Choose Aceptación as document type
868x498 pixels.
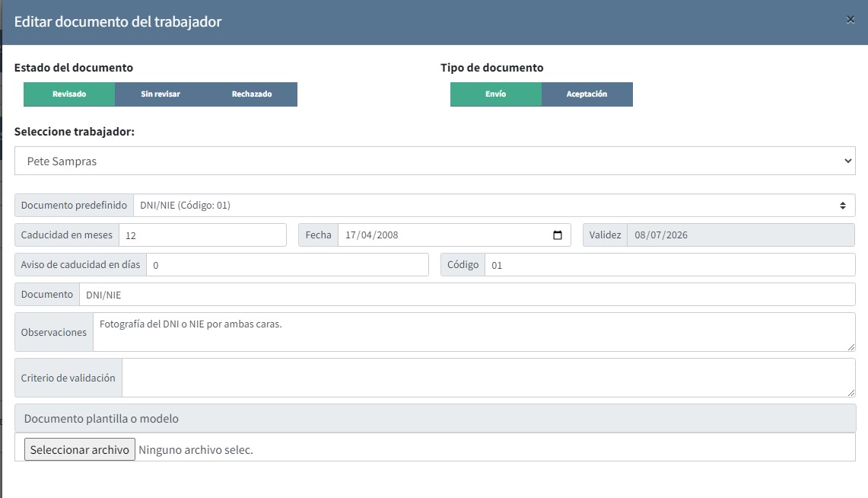(x=587, y=94)
